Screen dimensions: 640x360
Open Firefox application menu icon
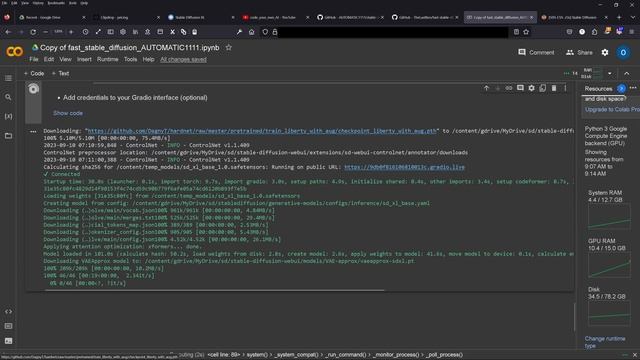(x=631, y=32)
